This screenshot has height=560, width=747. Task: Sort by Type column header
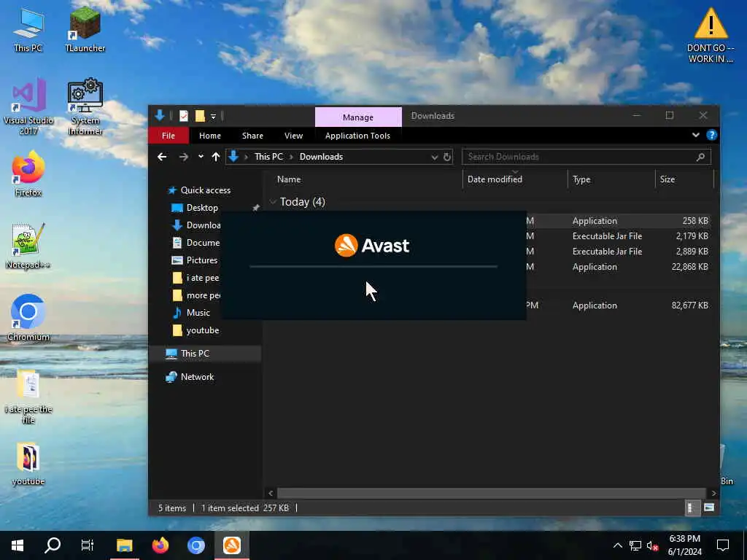581,179
